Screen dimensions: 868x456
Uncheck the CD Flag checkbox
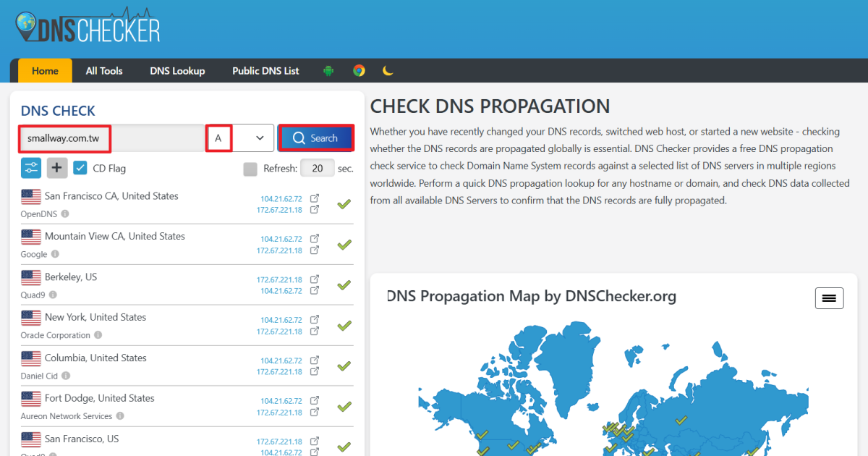point(80,167)
